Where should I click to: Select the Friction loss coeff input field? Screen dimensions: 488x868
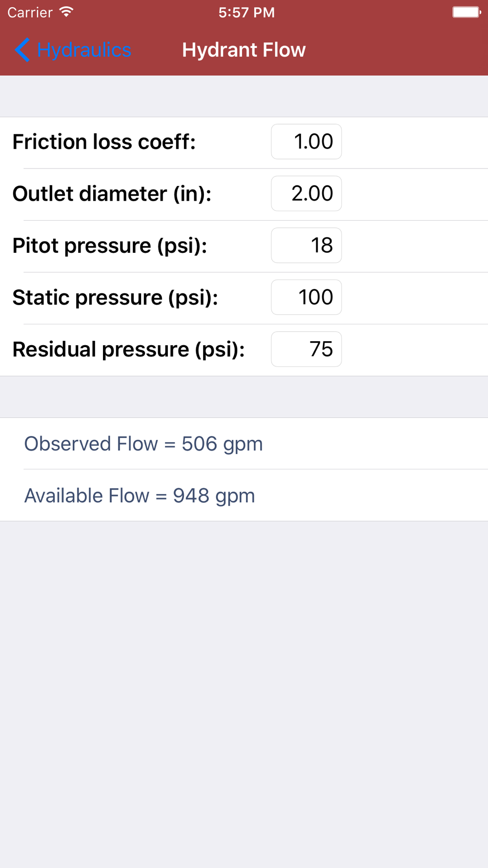306,142
